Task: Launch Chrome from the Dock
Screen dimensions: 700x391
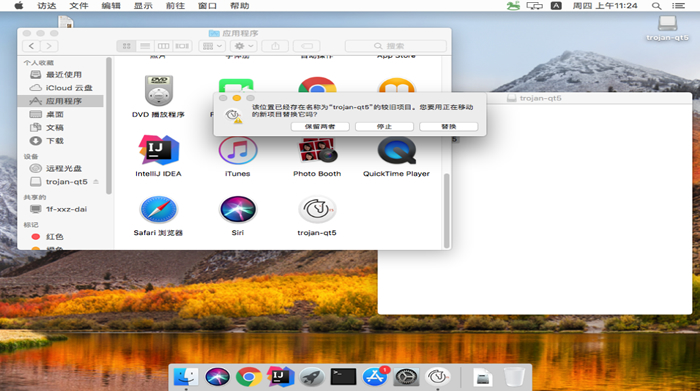Action: tap(249, 377)
